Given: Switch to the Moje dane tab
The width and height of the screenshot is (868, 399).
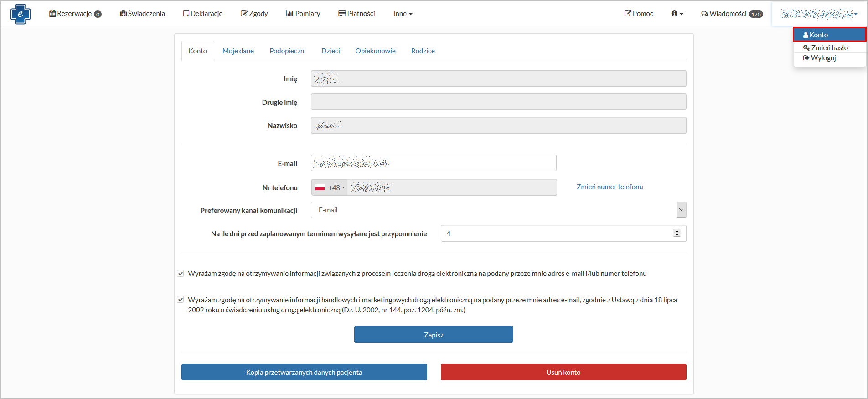Looking at the screenshot, I should [238, 51].
